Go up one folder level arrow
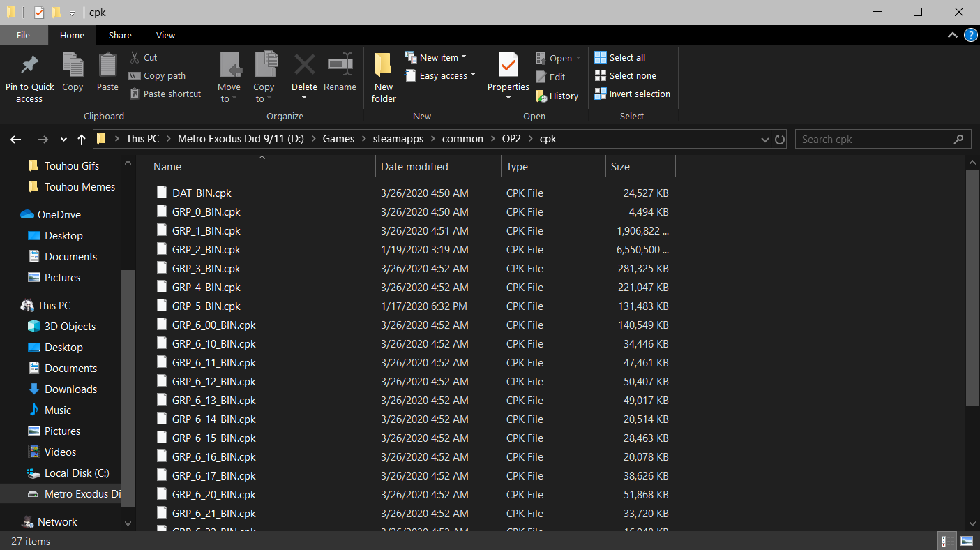The width and height of the screenshot is (980, 550). (x=82, y=140)
